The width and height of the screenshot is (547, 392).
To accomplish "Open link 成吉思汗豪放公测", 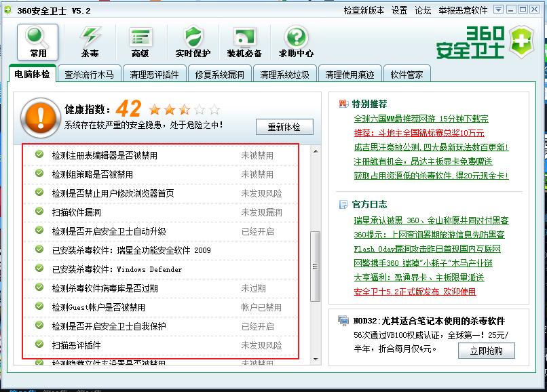I will click(431, 147).
